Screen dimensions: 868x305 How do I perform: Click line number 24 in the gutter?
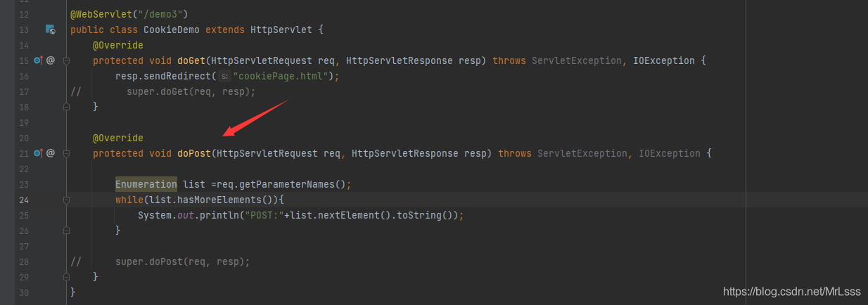click(25, 200)
